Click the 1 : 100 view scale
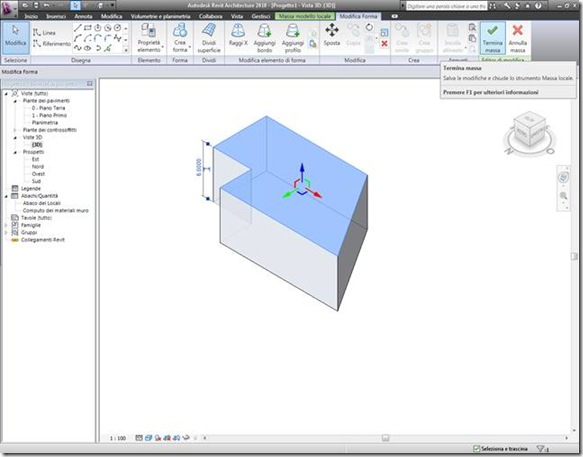The image size is (583, 457). tap(117, 438)
